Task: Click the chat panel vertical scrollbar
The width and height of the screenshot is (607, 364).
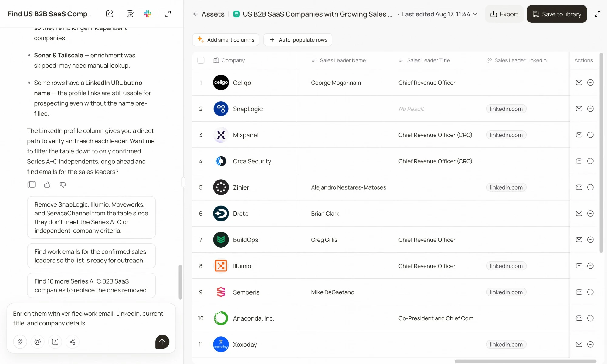Action: [x=180, y=282]
